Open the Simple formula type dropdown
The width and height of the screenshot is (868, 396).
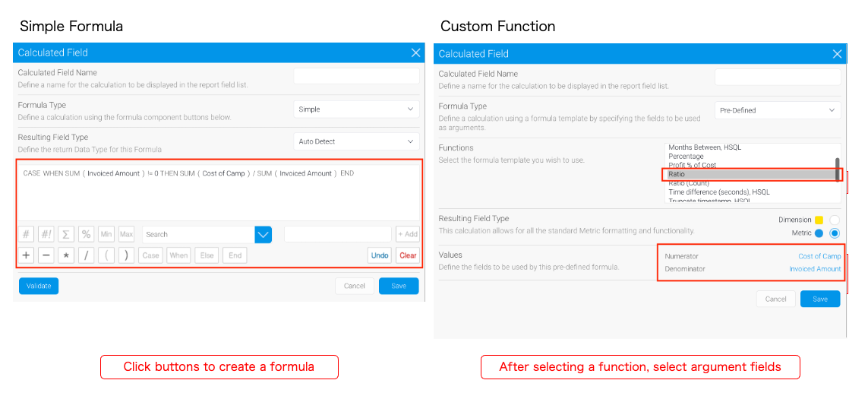(356, 109)
